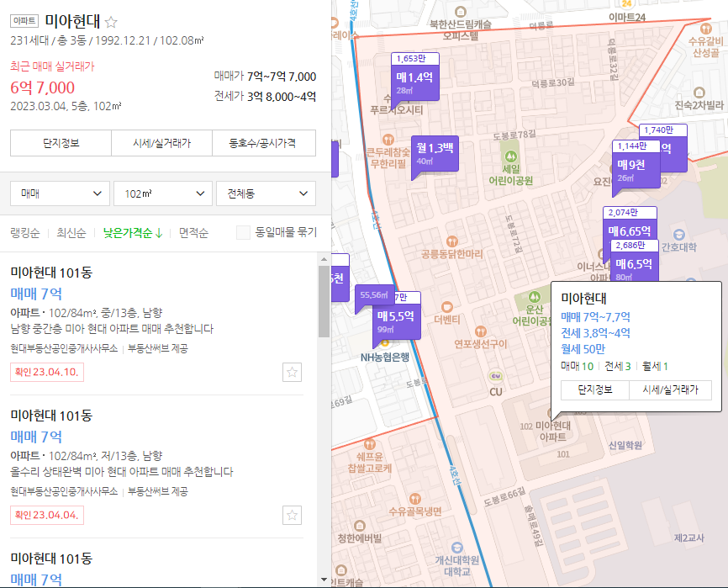Click 큰두레참숯 무한리필 restaurant icon
728x588 pixels.
coord(388,140)
